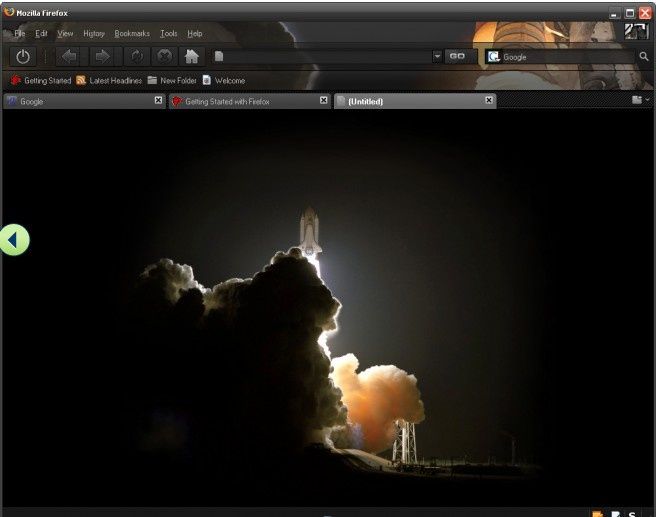The width and height of the screenshot is (656, 517).
Task: Click inside the Google search field
Action: click(x=569, y=57)
